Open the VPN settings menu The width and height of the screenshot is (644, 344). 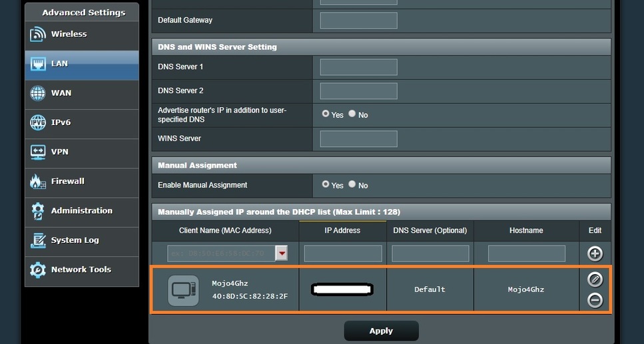point(82,152)
